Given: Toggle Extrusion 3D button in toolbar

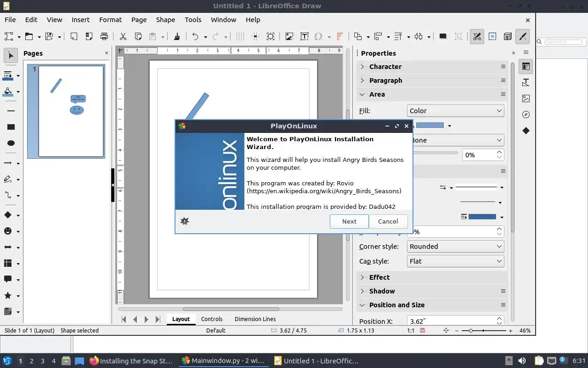Looking at the screenshot, I should pos(508,37).
